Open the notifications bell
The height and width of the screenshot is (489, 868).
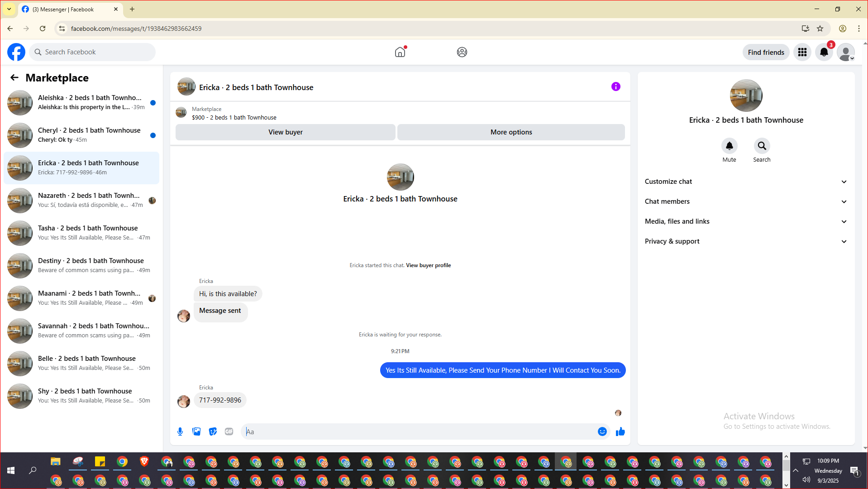824,52
